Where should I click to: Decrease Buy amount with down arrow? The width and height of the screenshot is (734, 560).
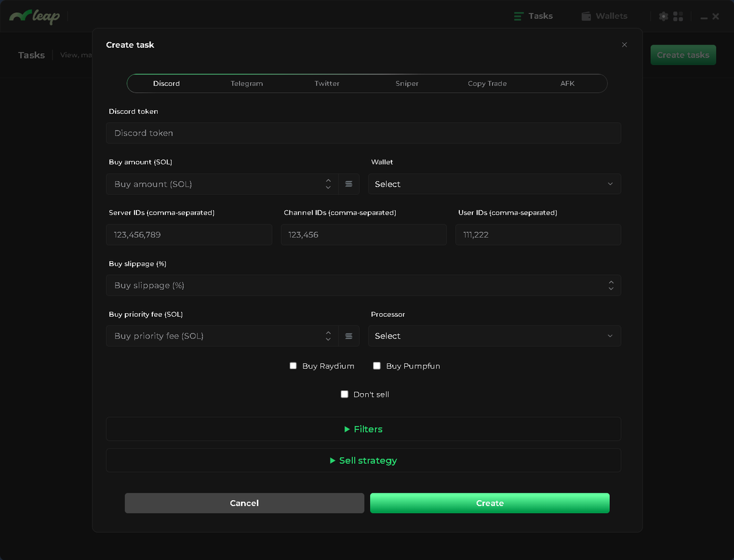328,188
